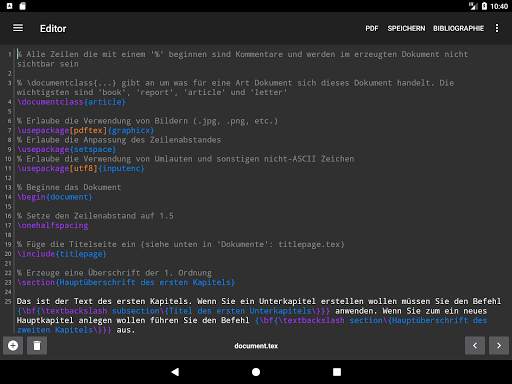
Task: Place cursor on \begin{document} line
Action: point(55,197)
